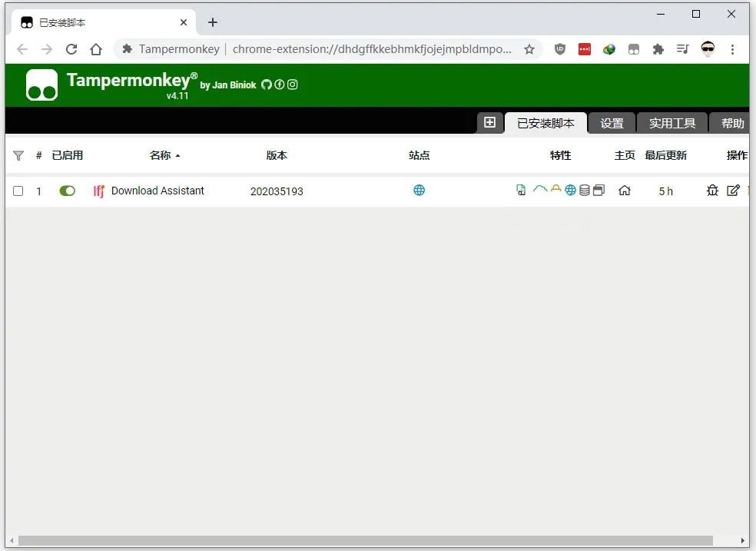Open the GitHub icon link by Jan Biniok
756x551 pixels.
(267, 85)
